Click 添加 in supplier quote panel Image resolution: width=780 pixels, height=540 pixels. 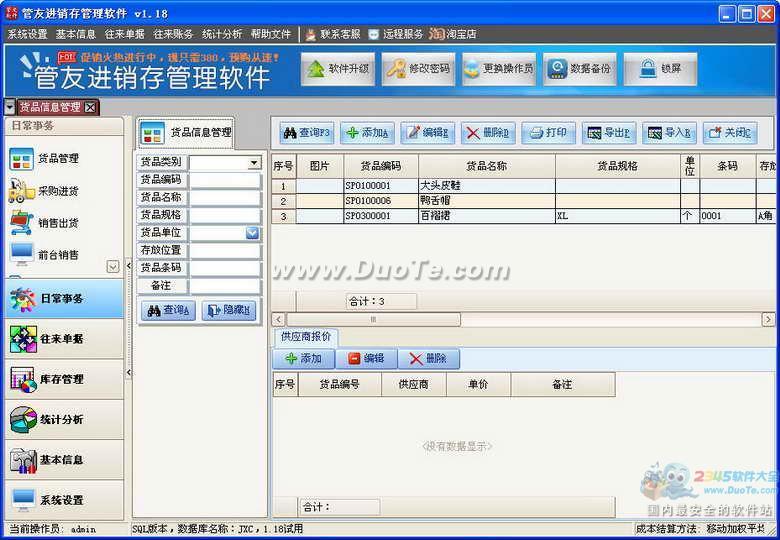click(303, 359)
